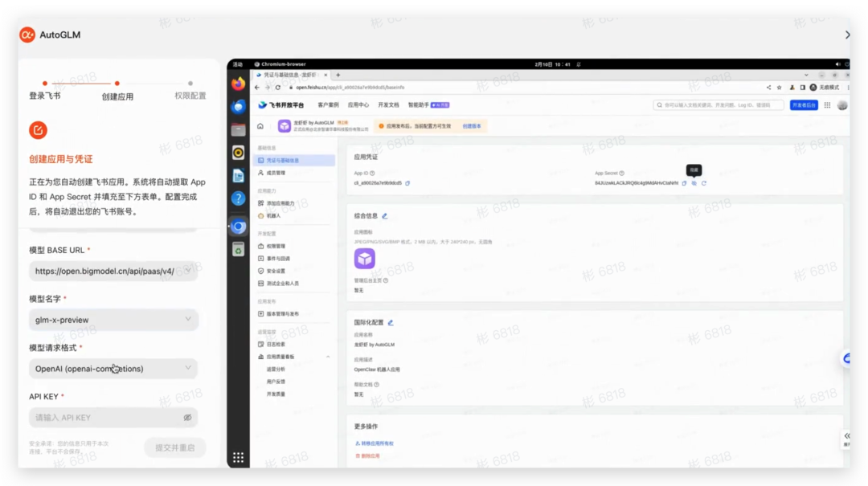Bookmark the page via the star icon
This screenshot has height=486, width=868.
(x=779, y=88)
